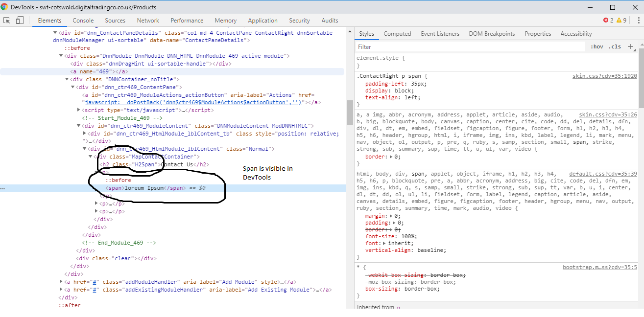
Task: Toggle the device toolbar icon
Action: [20, 20]
